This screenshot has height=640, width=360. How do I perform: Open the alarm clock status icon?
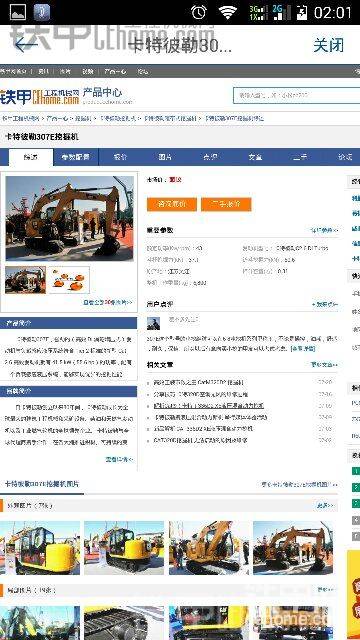199,12
